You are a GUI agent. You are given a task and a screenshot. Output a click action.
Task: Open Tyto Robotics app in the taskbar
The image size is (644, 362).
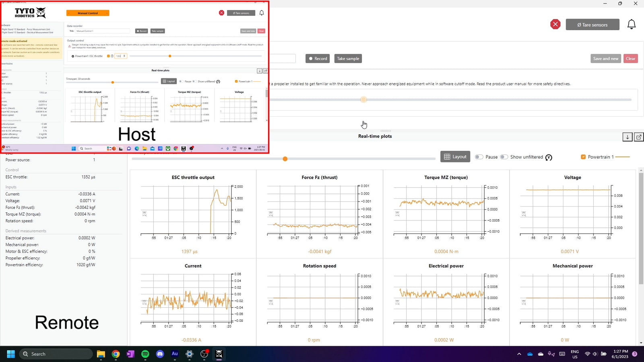219,354
